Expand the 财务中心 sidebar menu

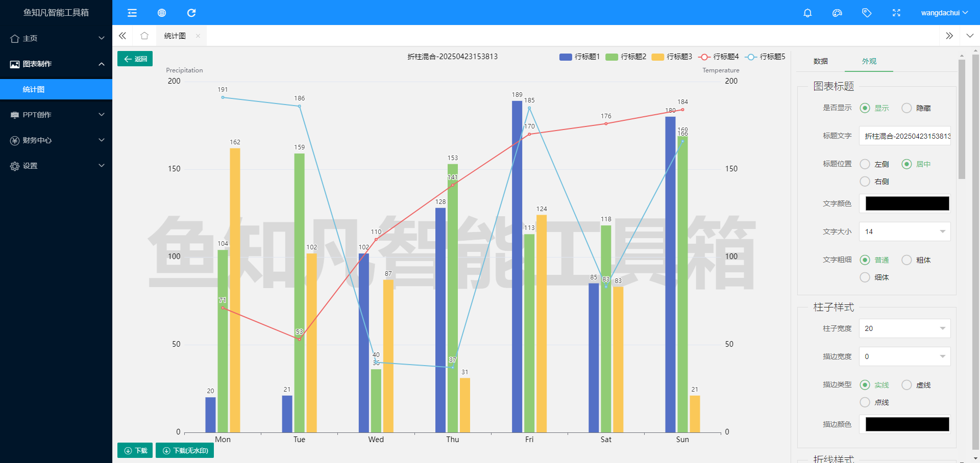pos(102,140)
